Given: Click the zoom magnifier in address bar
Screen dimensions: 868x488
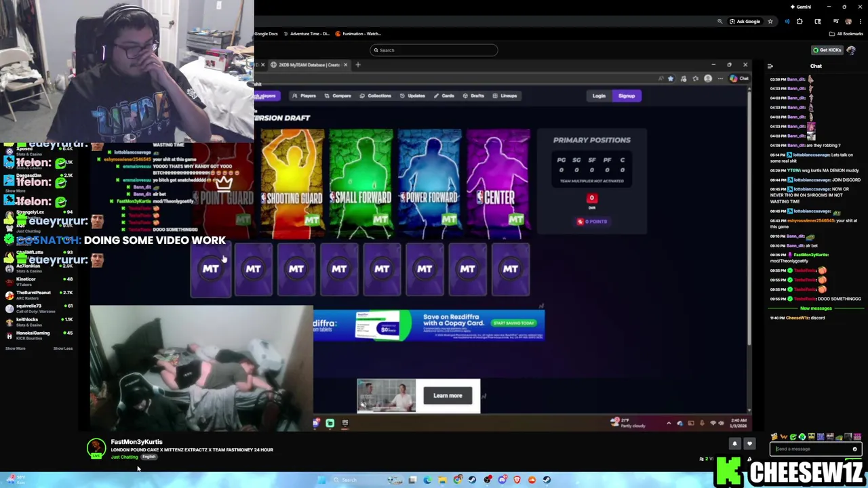Looking at the screenshot, I should pos(720,22).
